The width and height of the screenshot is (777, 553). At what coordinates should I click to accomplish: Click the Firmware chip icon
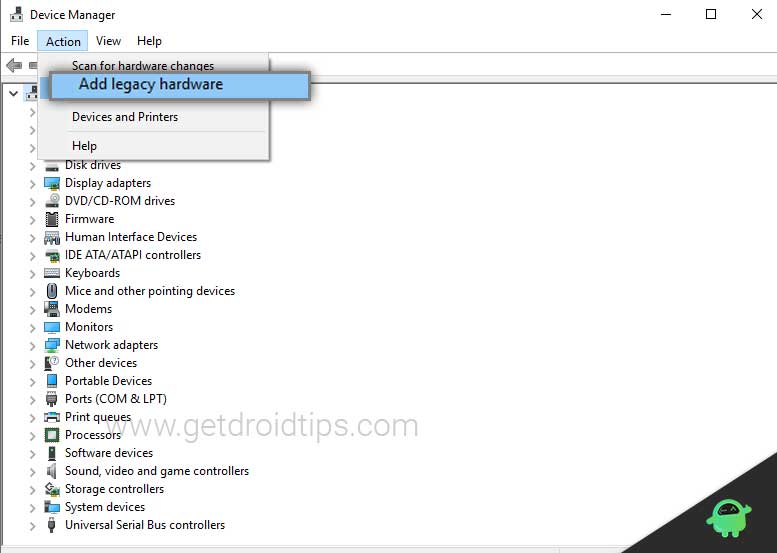(x=52, y=219)
